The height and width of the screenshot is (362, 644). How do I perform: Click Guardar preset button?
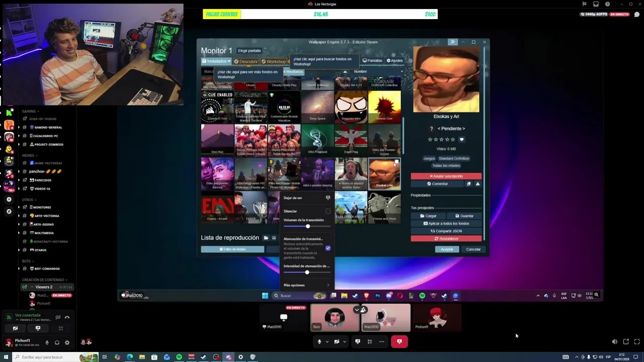click(x=464, y=216)
